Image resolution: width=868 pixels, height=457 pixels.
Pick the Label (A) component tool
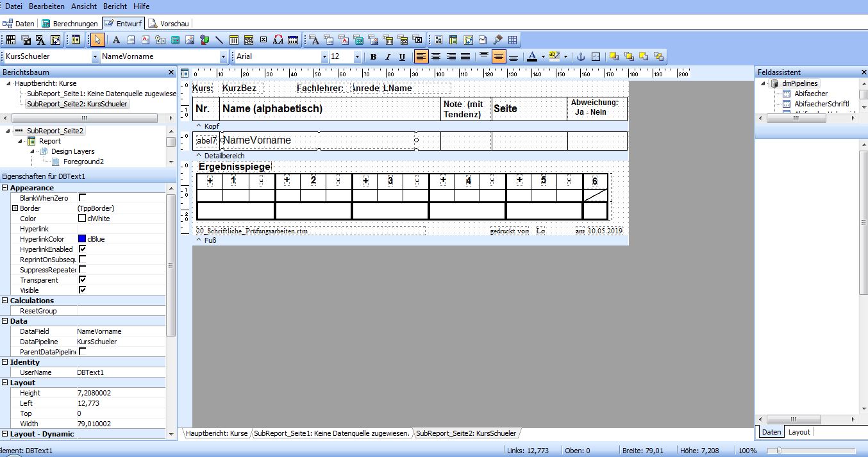[116, 40]
